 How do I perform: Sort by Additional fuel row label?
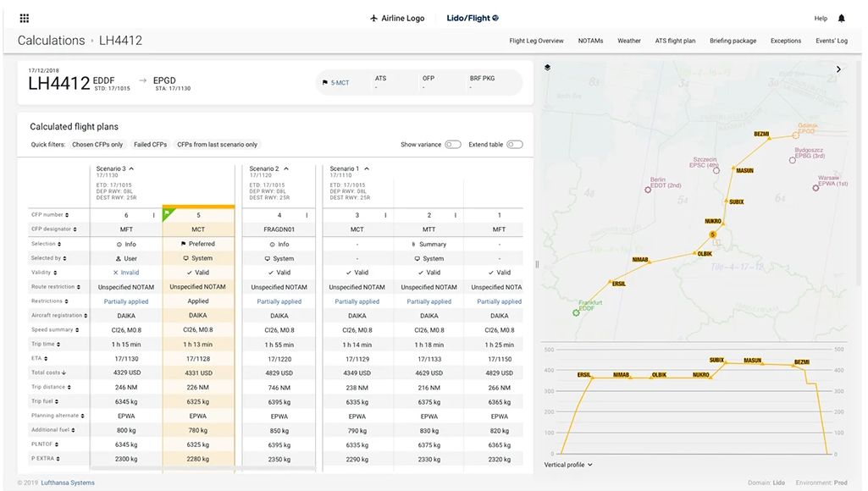click(53, 430)
